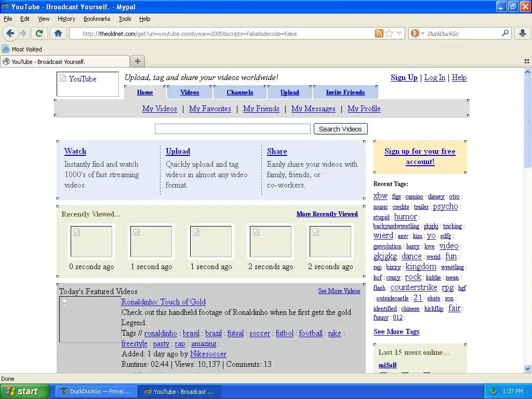Open thumbnail viewed 0 seconds ago
This screenshot has width=532, height=399.
tap(91, 242)
